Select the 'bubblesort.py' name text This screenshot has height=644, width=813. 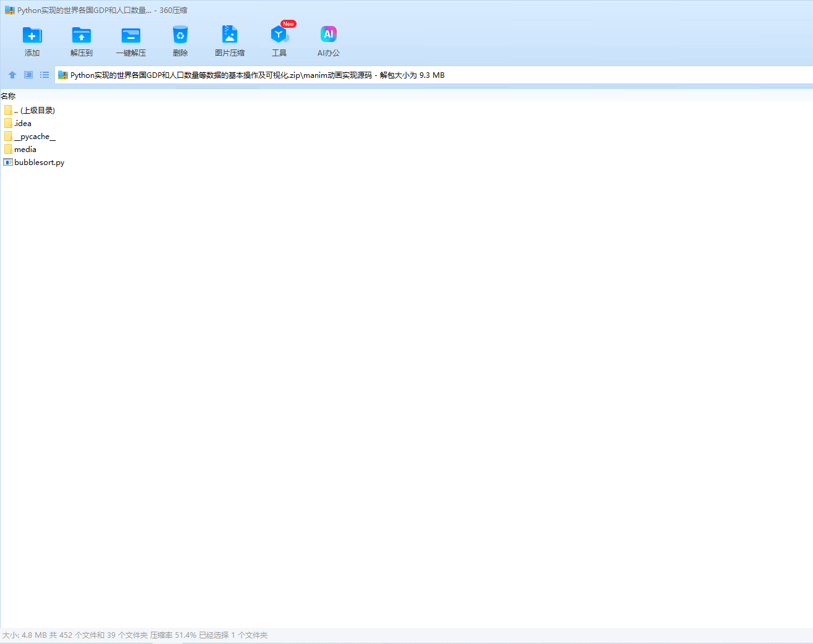tap(40, 163)
